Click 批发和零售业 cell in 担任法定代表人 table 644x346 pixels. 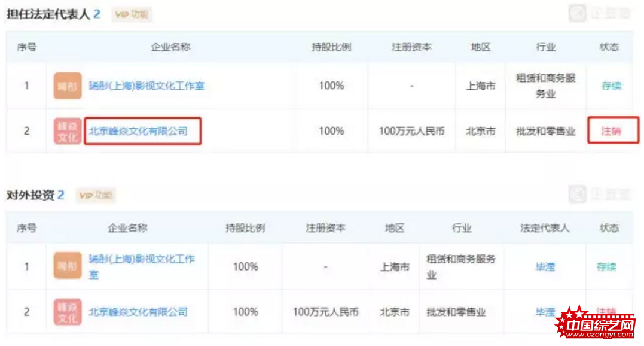click(546, 131)
